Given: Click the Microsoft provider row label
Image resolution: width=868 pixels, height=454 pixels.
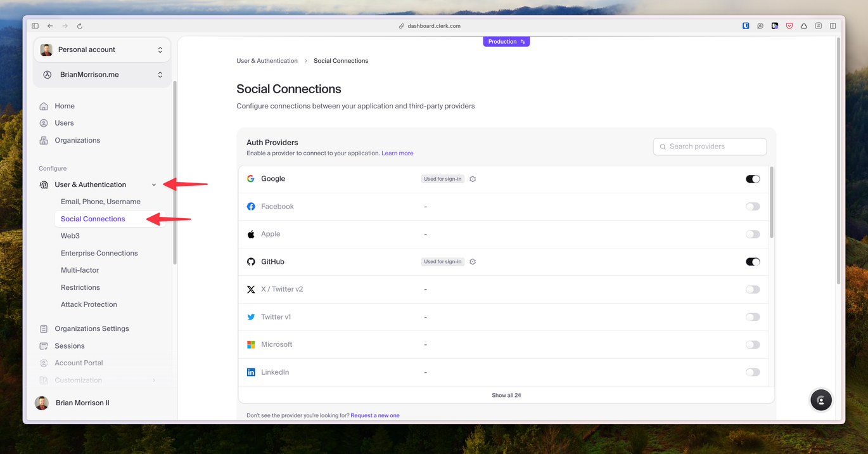Looking at the screenshot, I should coord(277,344).
